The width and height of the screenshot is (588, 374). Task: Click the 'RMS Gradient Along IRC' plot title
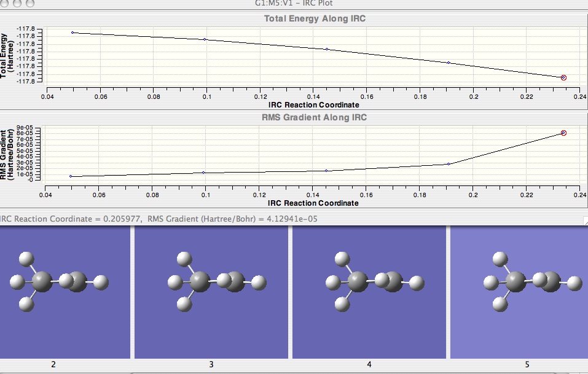click(314, 118)
